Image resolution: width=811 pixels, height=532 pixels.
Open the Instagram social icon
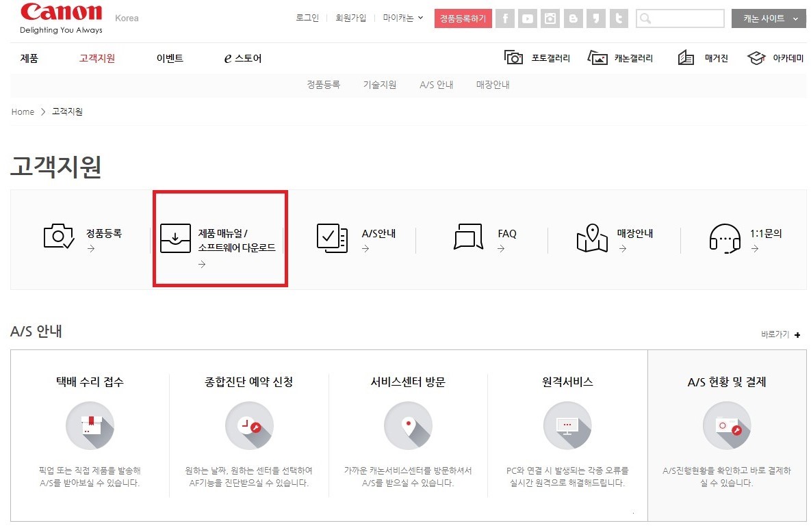[550, 18]
